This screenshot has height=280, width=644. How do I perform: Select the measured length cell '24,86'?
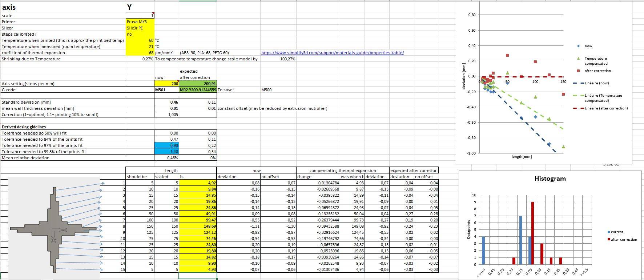[198, 208]
